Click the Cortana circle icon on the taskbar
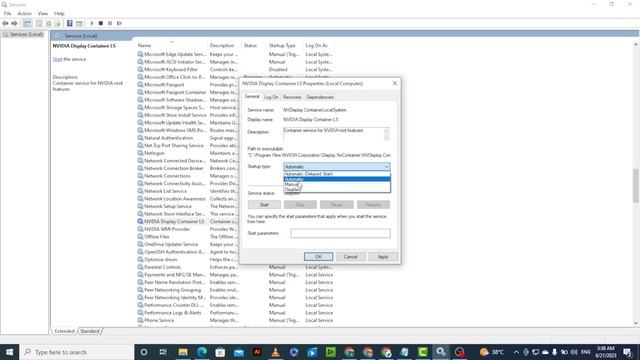This screenshot has height=360, width=640. (144, 352)
